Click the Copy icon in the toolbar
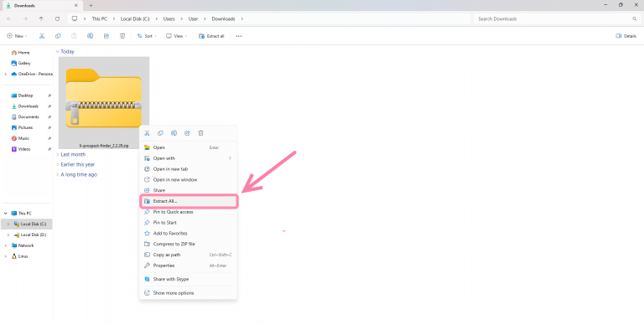 click(58, 36)
